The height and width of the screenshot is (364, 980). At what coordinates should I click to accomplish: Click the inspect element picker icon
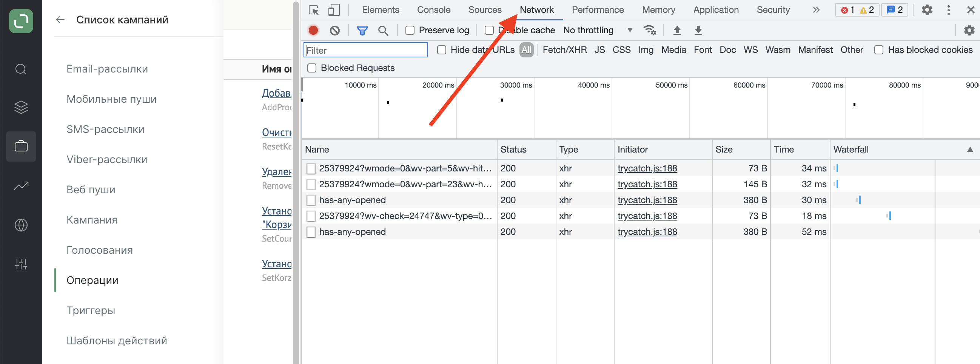[313, 10]
